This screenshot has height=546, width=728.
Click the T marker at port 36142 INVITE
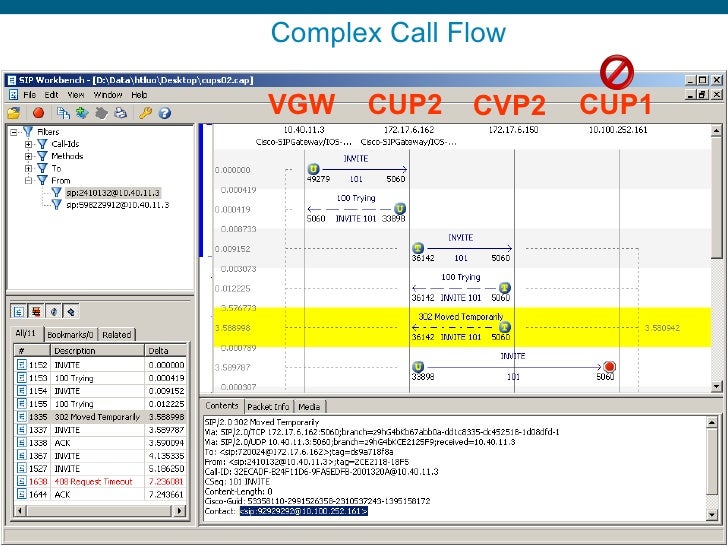[x=418, y=248]
